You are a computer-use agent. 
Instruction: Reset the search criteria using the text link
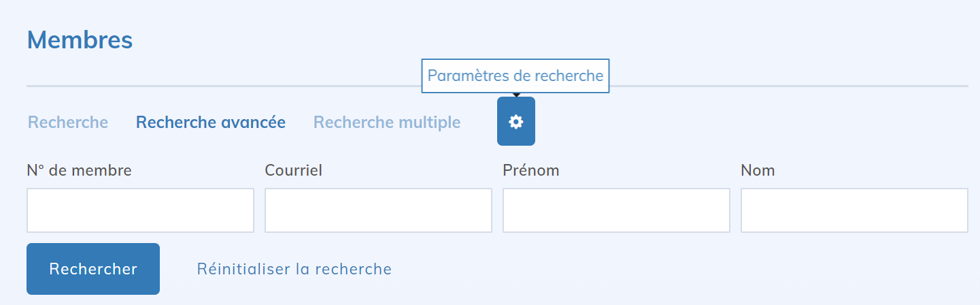[294, 269]
